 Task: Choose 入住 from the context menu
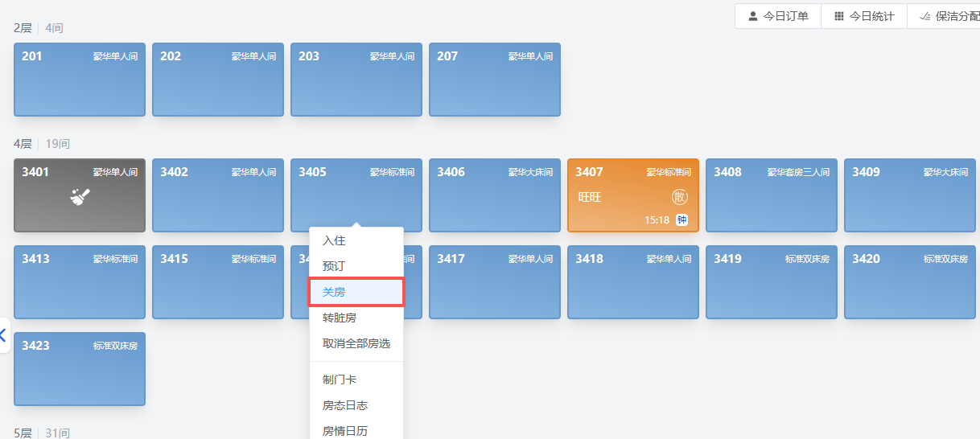(x=356, y=240)
